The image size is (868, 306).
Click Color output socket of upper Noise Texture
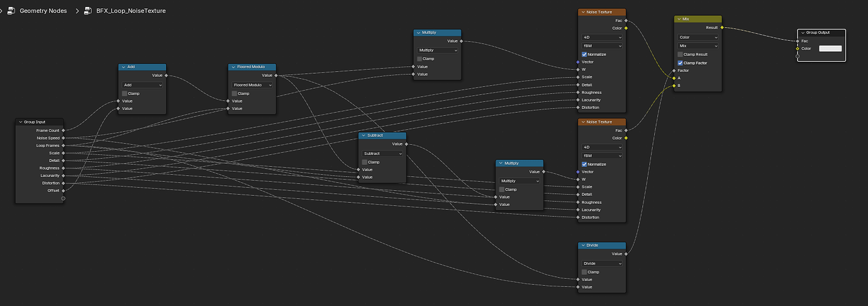[x=626, y=28]
